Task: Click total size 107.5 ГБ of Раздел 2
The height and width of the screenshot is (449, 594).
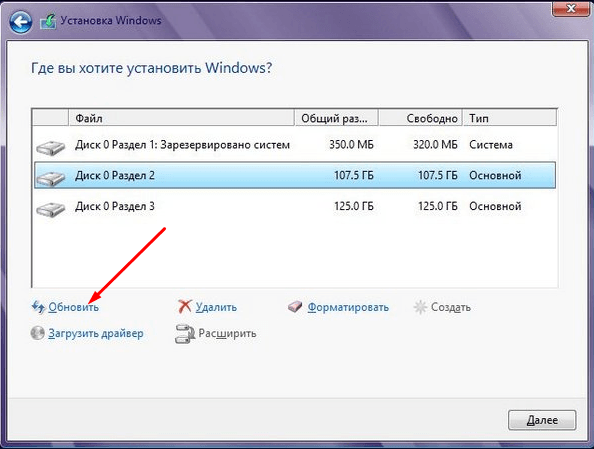Action: 354,175
